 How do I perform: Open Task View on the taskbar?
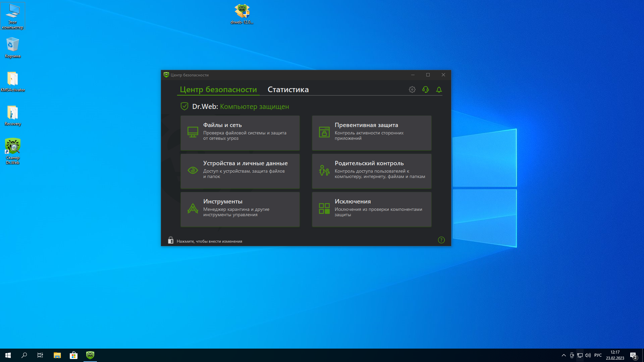tap(40, 355)
